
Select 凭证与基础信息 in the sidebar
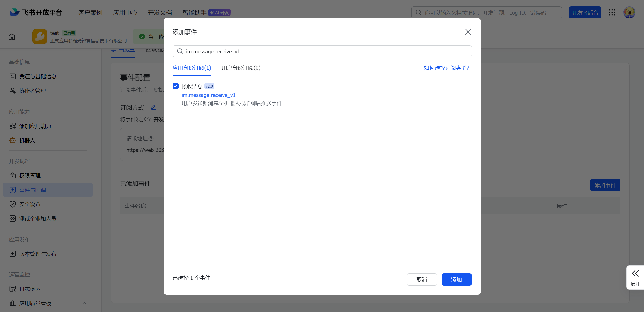coord(38,76)
